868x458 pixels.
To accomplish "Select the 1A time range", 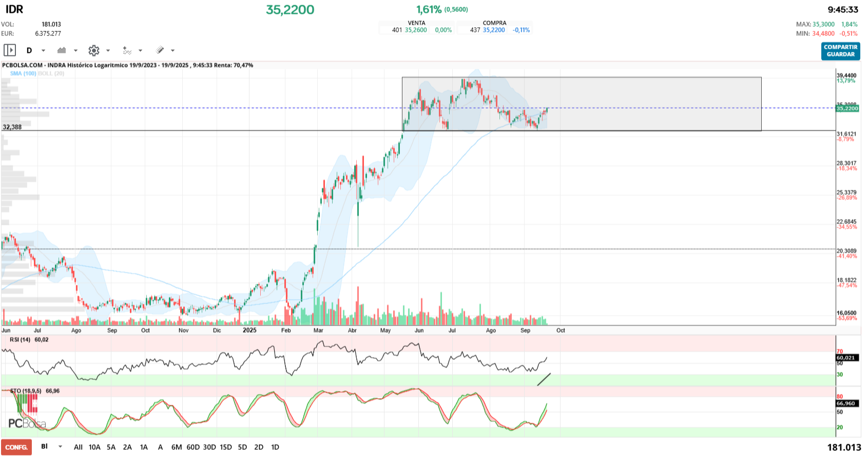I will pyautogui.click(x=144, y=447).
